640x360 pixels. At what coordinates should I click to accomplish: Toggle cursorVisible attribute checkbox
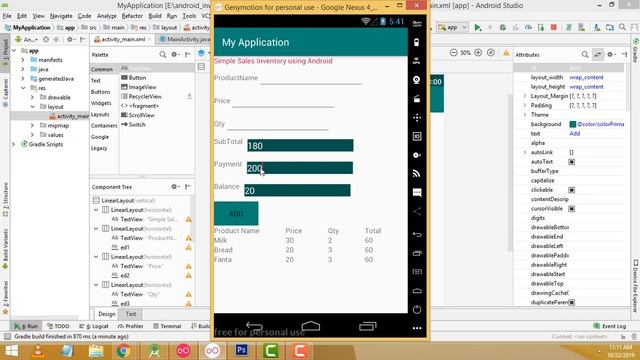pos(572,209)
